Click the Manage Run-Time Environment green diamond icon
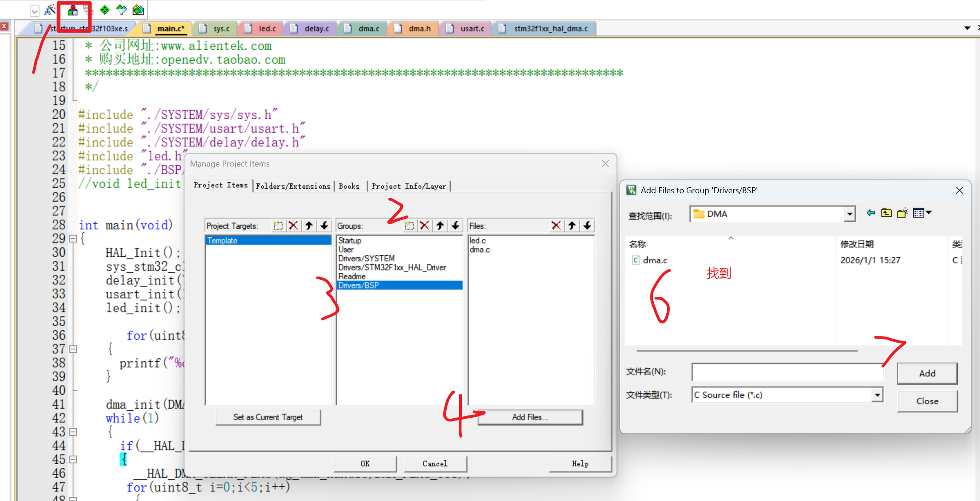The width and height of the screenshot is (980, 501). [x=105, y=10]
